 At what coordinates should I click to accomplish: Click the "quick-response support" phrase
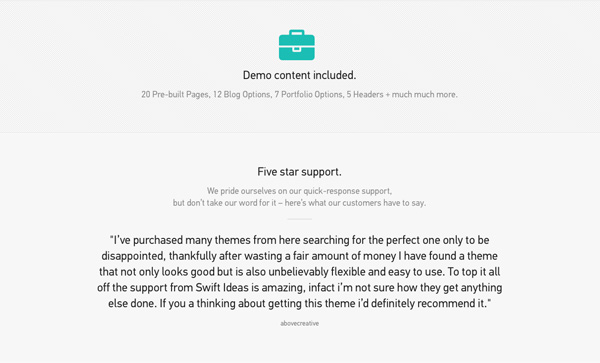click(347, 191)
